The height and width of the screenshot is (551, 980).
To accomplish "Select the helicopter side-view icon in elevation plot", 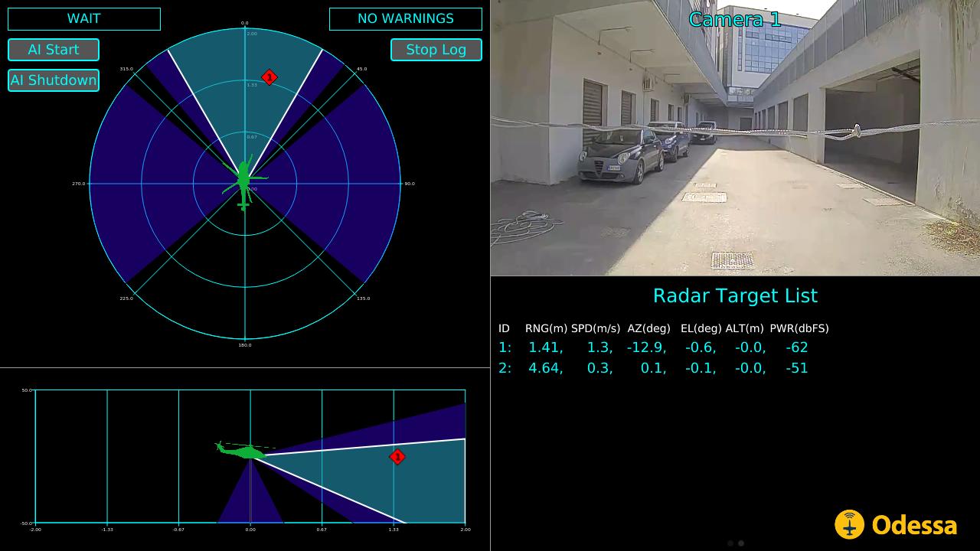I will (243, 451).
